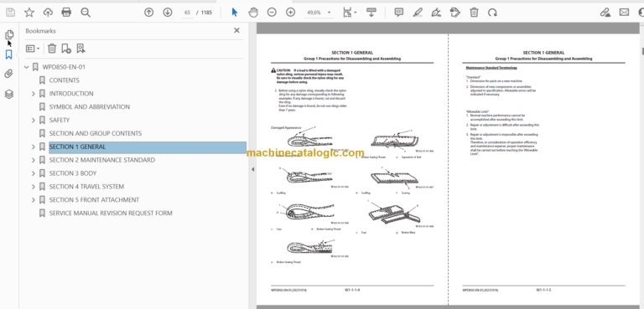The image size is (644, 309).
Task: Upload the file with the cloud icon
Action: [48, 13]
